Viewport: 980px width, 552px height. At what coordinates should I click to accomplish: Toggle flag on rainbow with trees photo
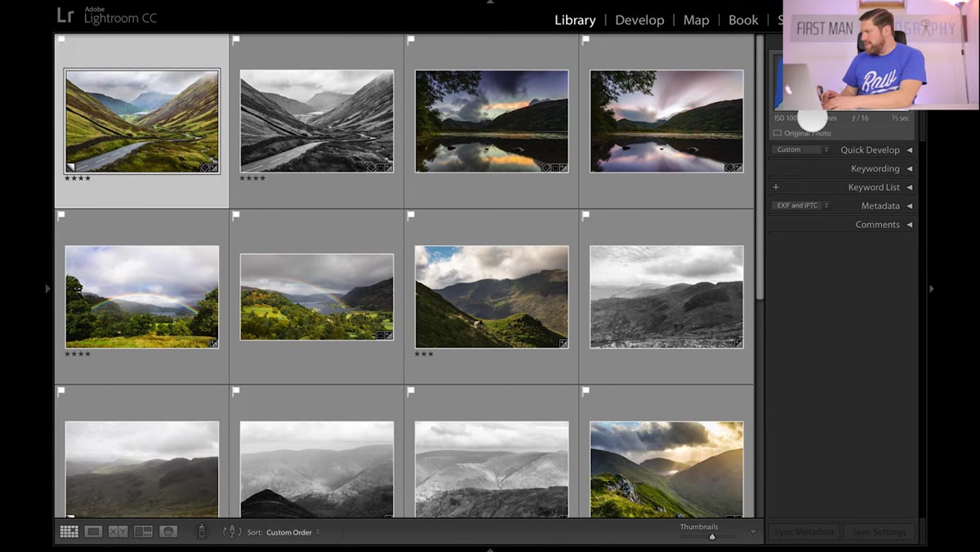click(x=61, y=216)
